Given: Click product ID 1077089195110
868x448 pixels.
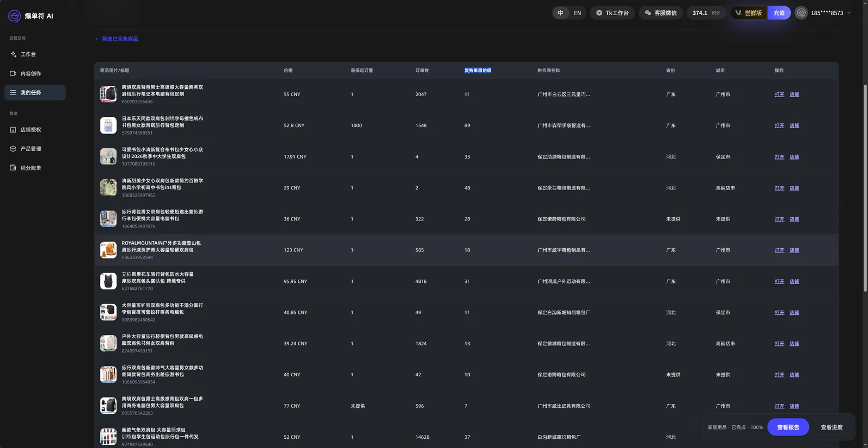Looking at the screenshot, I should (x=138, y=164).
